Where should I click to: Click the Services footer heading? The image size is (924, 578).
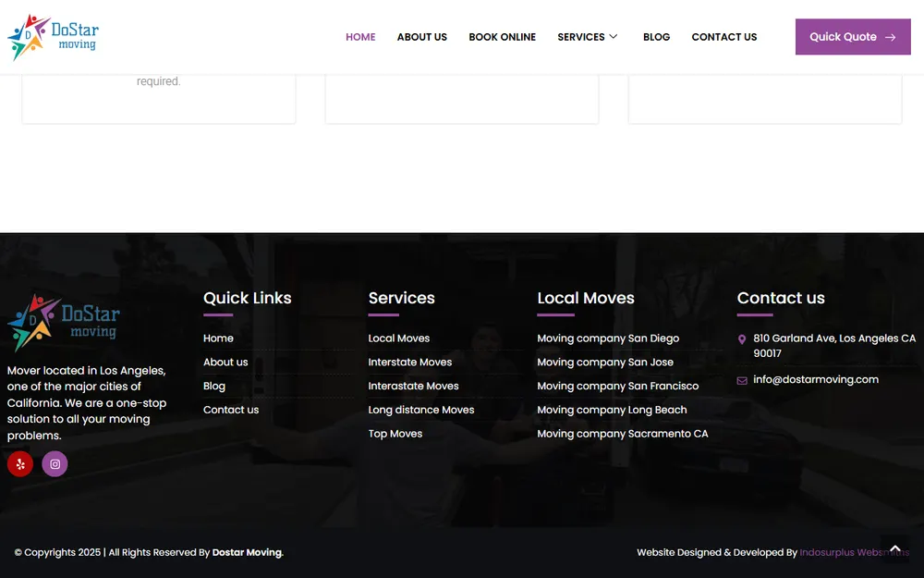(x=401, y=298)
